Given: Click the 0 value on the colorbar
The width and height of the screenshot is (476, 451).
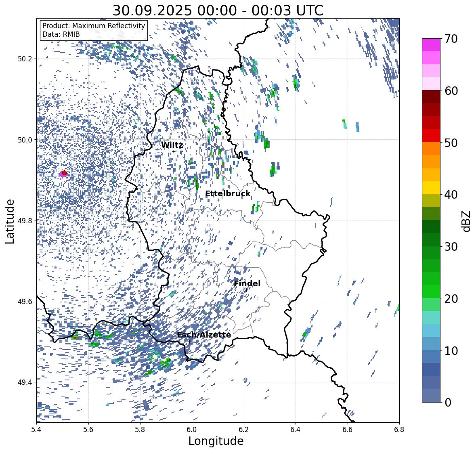Looking at the screenshot, I should click(x=448, y=403).
